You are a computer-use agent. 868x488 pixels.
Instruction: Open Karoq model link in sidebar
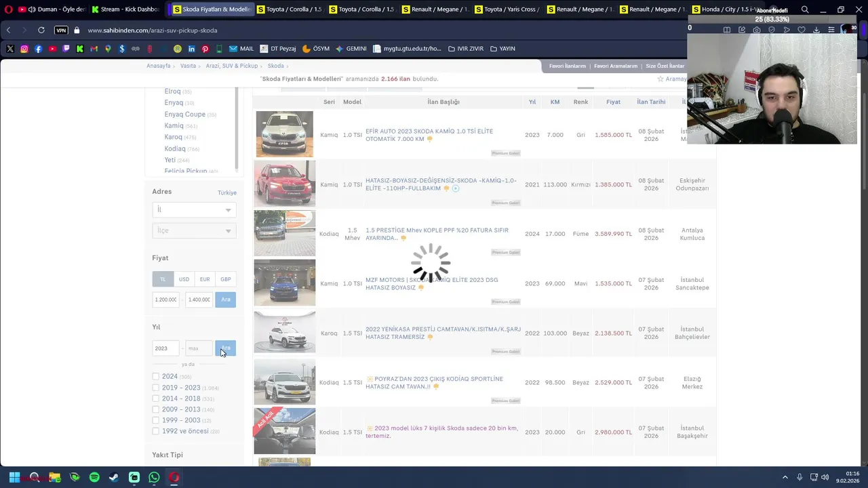pos(174,137)
